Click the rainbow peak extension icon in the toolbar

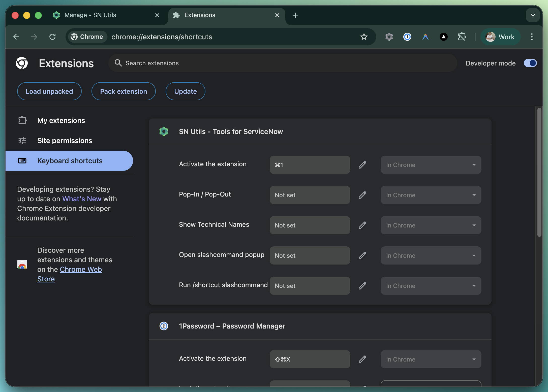point(425,37)
